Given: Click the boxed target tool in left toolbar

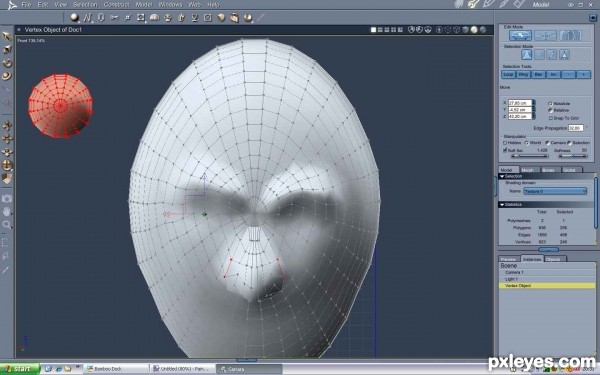Looking at the screenshot, I should (x=7, y=165).
